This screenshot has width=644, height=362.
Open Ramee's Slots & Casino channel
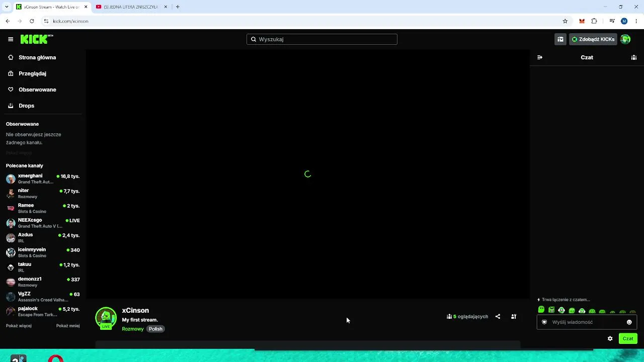(x=43, y=208)
